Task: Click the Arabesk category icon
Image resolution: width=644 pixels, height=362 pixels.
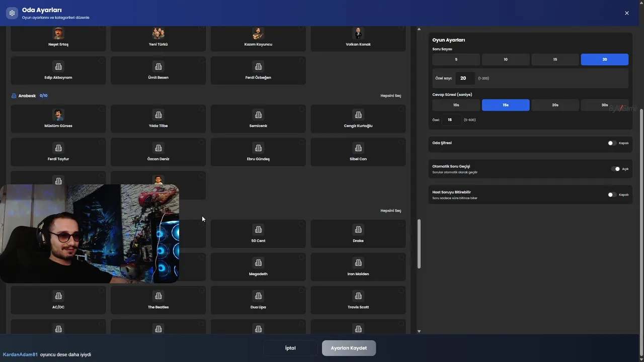Action: 14,96
